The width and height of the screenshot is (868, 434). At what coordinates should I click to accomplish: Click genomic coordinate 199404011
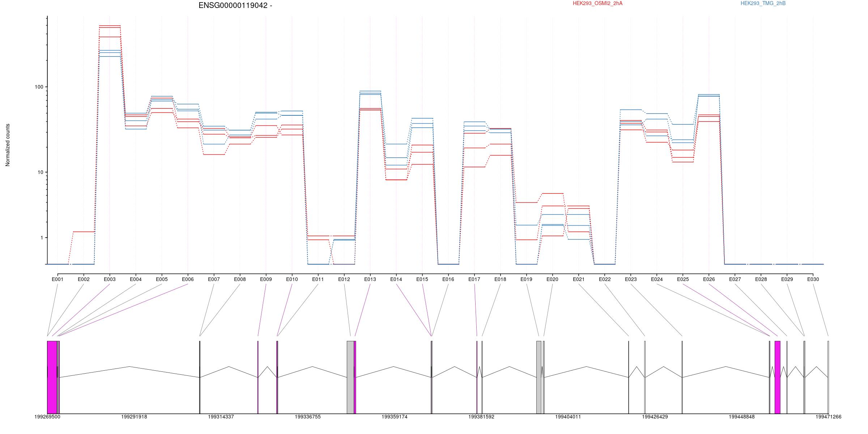pyautogui.click(x=568, y=417)
